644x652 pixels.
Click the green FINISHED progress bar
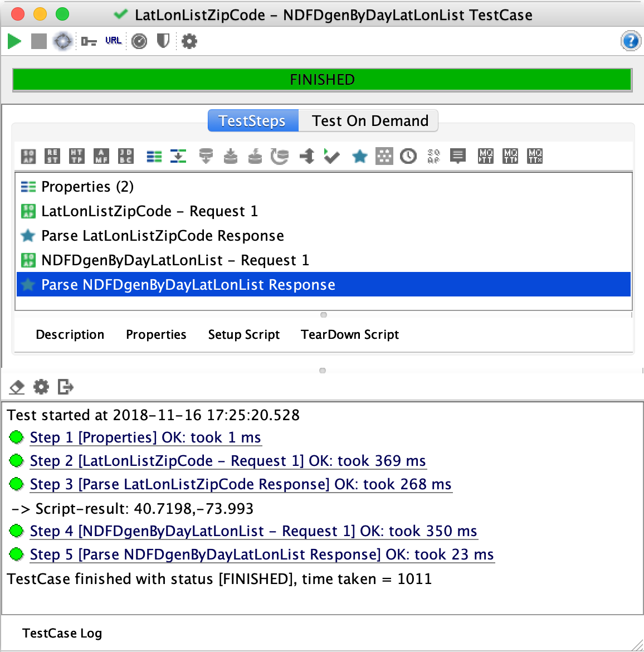[x=322, y=80]
